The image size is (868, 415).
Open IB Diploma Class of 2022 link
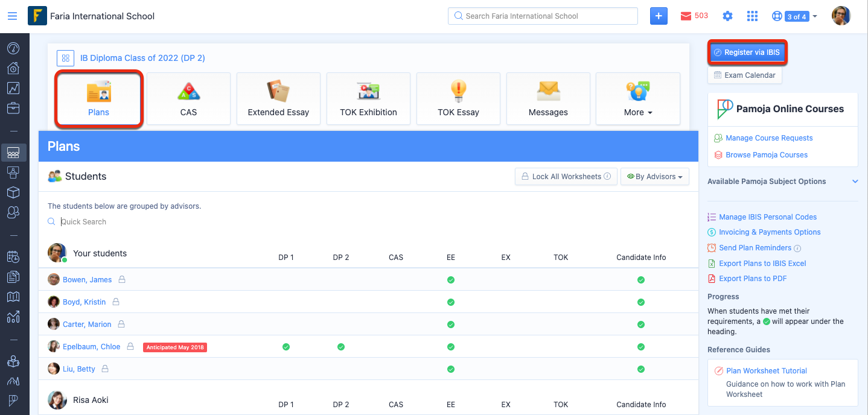142,58
